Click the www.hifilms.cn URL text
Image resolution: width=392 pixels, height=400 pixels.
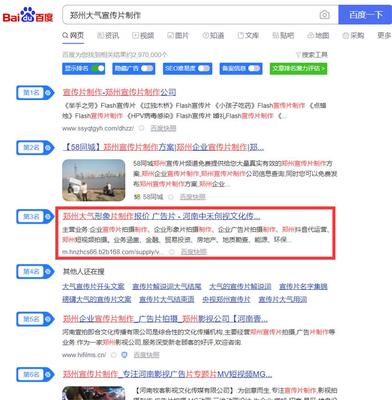point(84,355)
